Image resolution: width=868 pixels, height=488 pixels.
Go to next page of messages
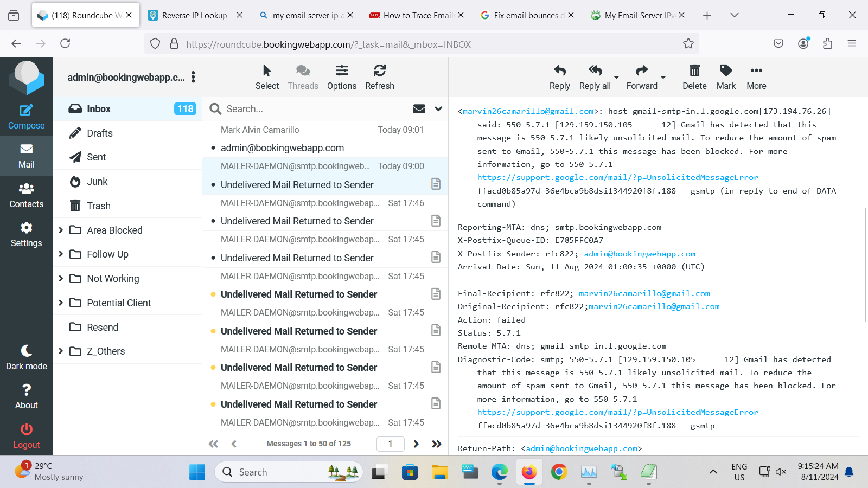tap(416, 444)
